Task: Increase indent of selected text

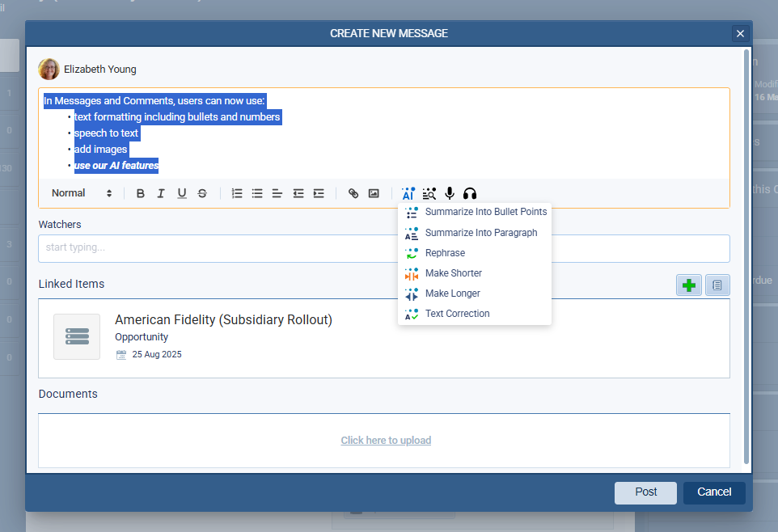Action: click(x=319, y=193)
